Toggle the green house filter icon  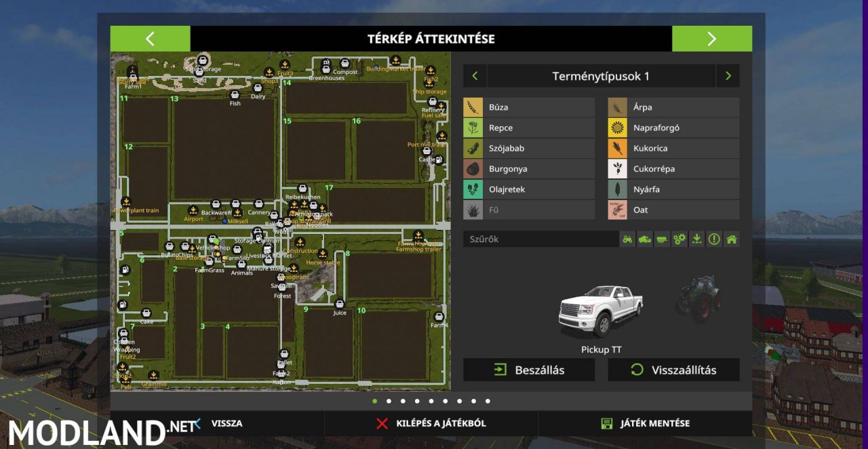pyautogui.click(x=731, y=239)
